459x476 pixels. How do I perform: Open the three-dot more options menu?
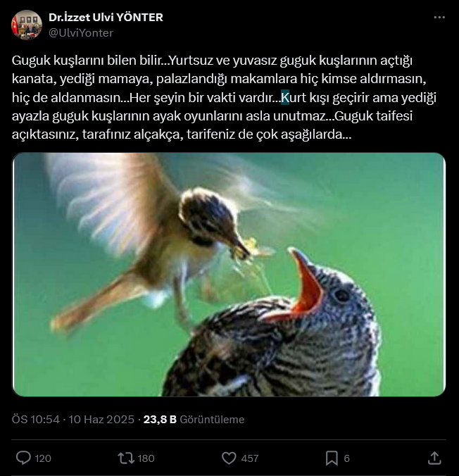pos(439,18)
